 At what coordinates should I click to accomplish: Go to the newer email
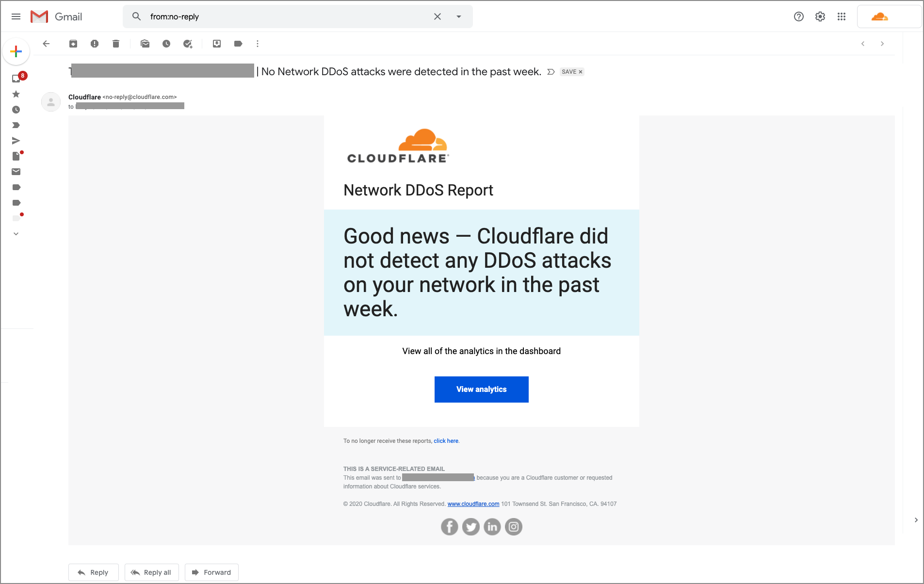[863, 44]
